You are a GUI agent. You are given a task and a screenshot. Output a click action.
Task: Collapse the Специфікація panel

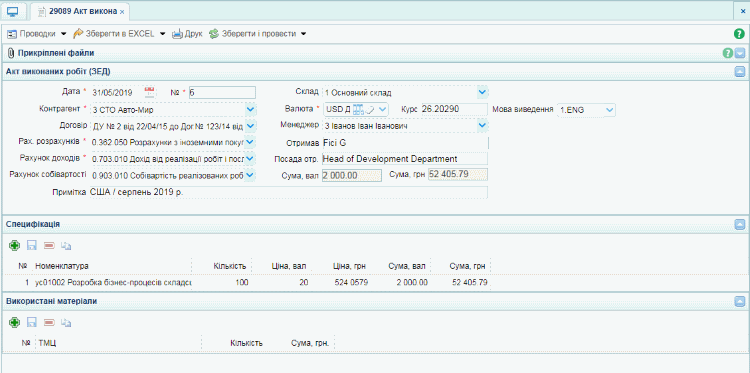tap(740, 224)
